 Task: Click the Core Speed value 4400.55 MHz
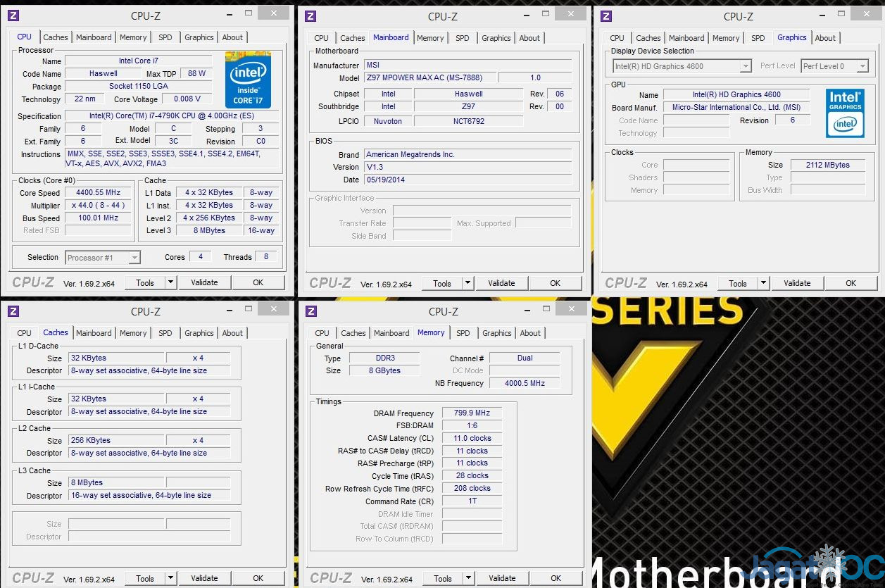[x=99, y=192]
